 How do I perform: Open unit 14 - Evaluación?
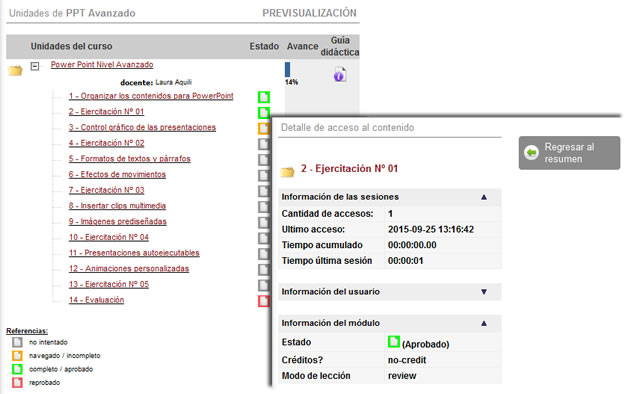pyautogui.click(x=96, y=300)
